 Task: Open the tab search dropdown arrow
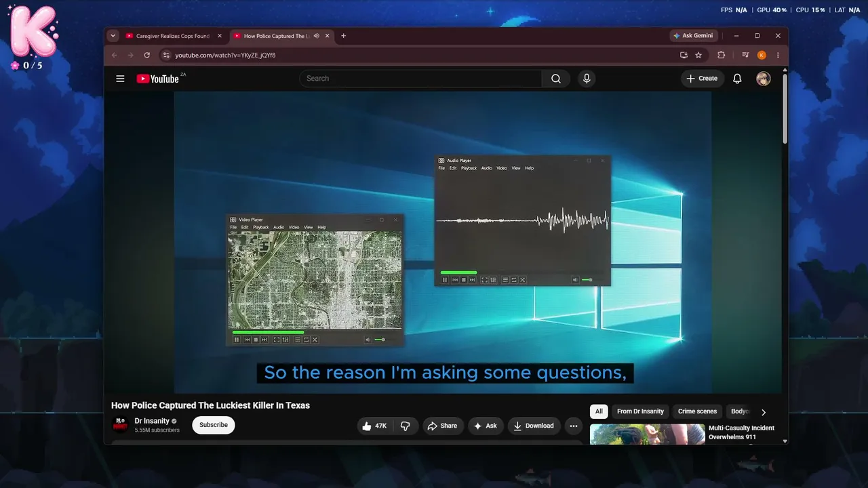pyautogui.click(x=113, y=36)
